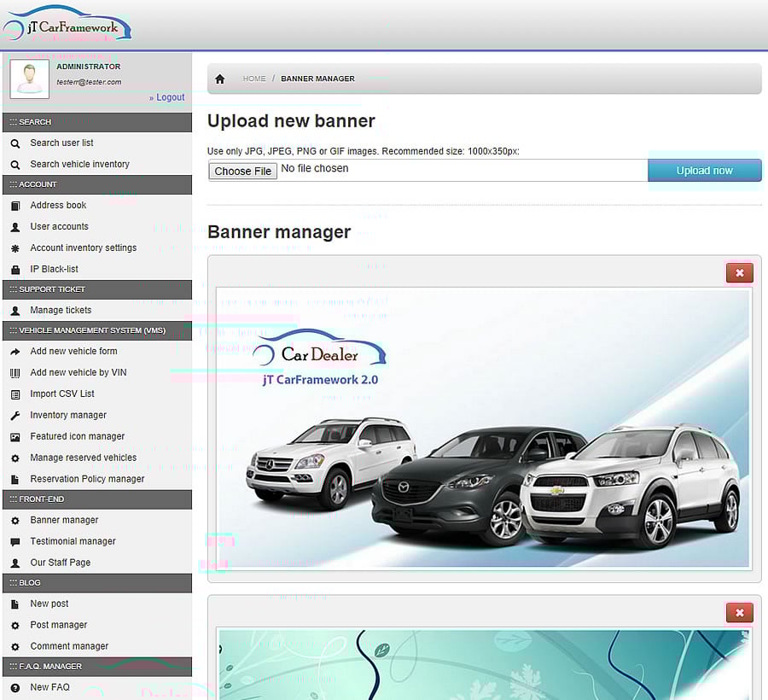Click the Featured icon manager picture icon
The width and height of the screenshot is (768, 700).
click(15, 437)
